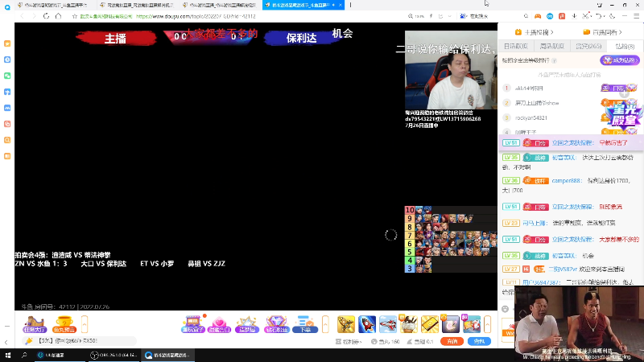Switch to the daily contribution ranking tab

[x=515, y=46]
